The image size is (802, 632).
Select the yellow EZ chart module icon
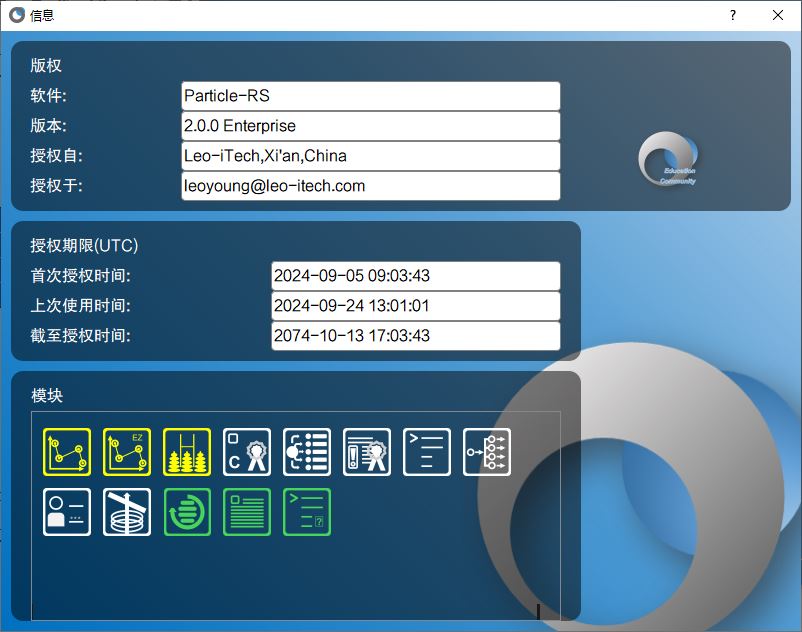coord(127,452)
